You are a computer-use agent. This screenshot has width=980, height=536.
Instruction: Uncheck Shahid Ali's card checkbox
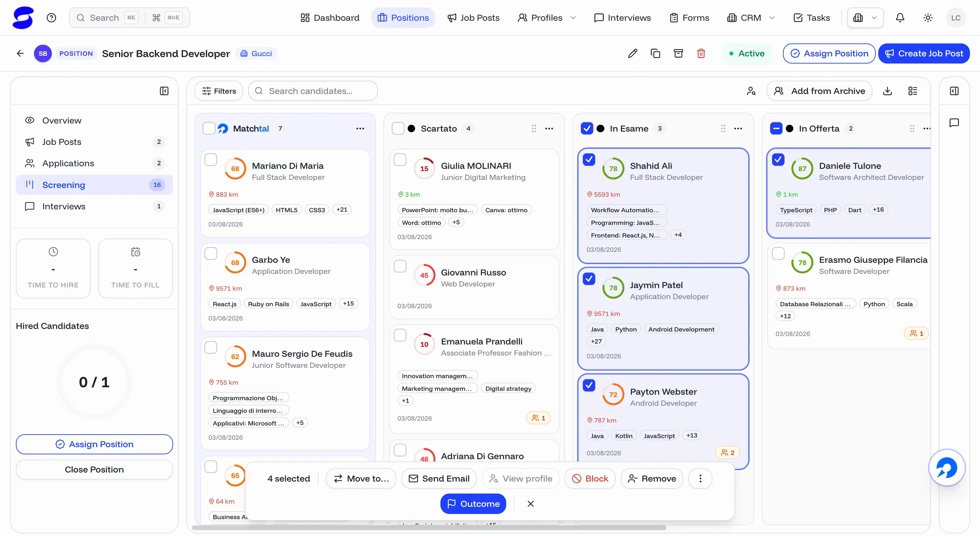click(x=589, y=159)
